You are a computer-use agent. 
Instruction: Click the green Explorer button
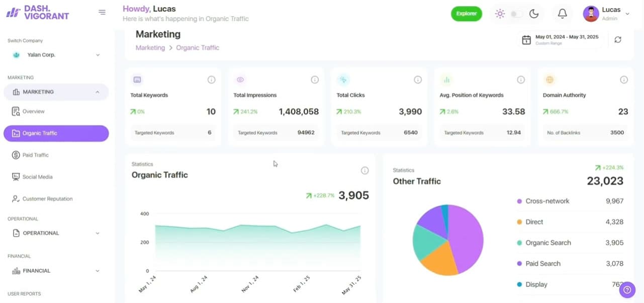click(467, 14)
